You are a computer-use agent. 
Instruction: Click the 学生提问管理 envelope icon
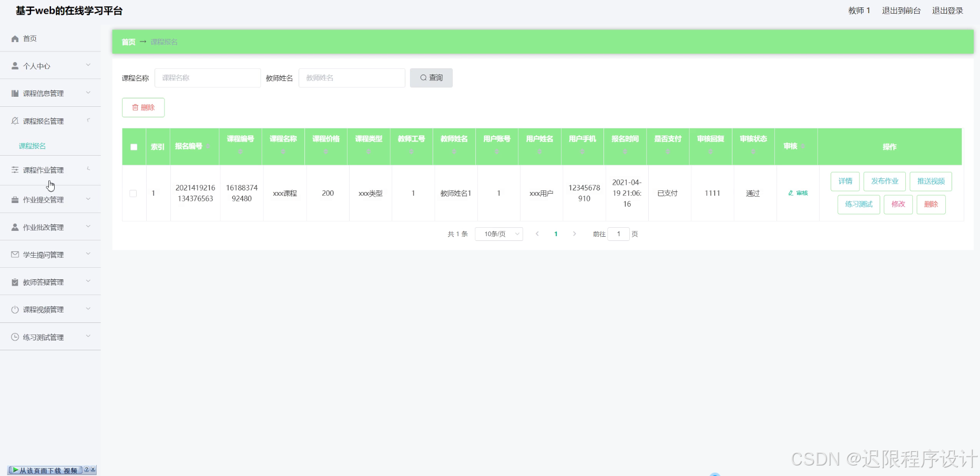pos(14,254)
